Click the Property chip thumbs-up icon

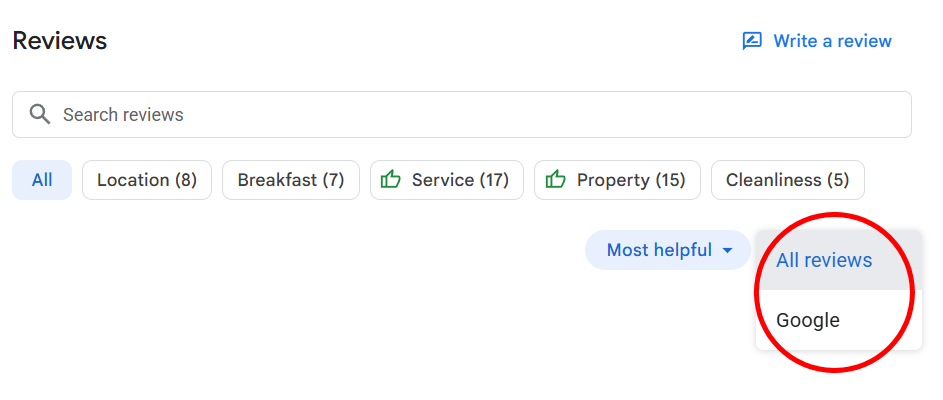(x=556, y=179)
